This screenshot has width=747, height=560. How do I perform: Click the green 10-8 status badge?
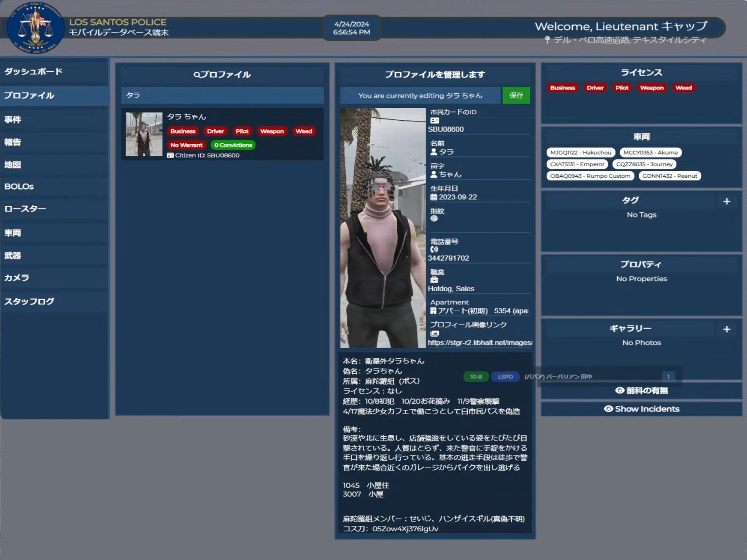click(x=476, y=377)
